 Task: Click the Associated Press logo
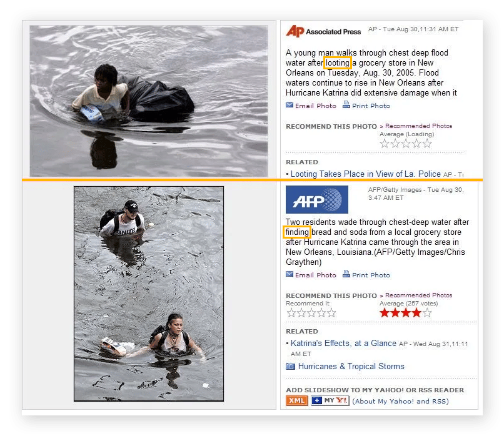(323, 31)
